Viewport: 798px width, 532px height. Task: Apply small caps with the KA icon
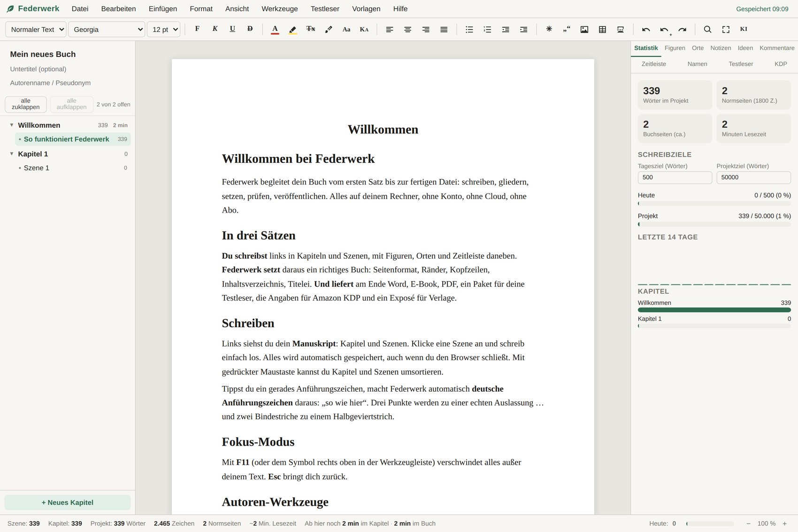364,29
